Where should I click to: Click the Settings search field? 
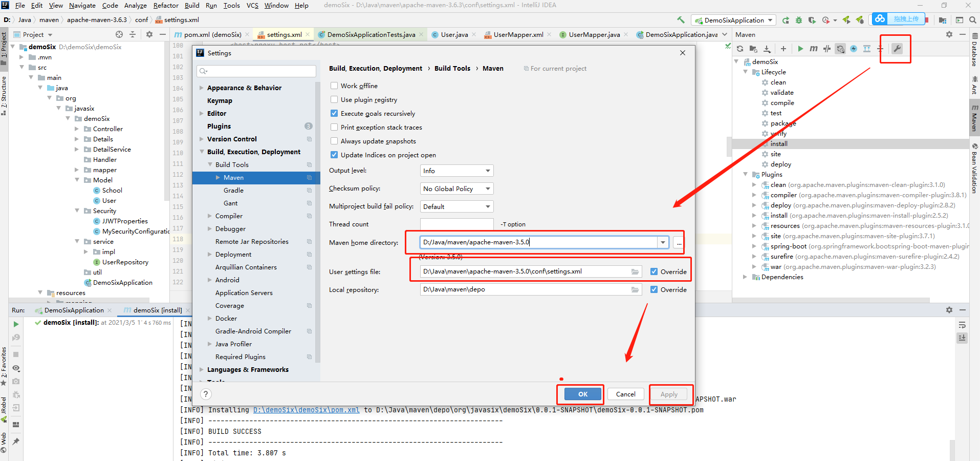[256, 71]
